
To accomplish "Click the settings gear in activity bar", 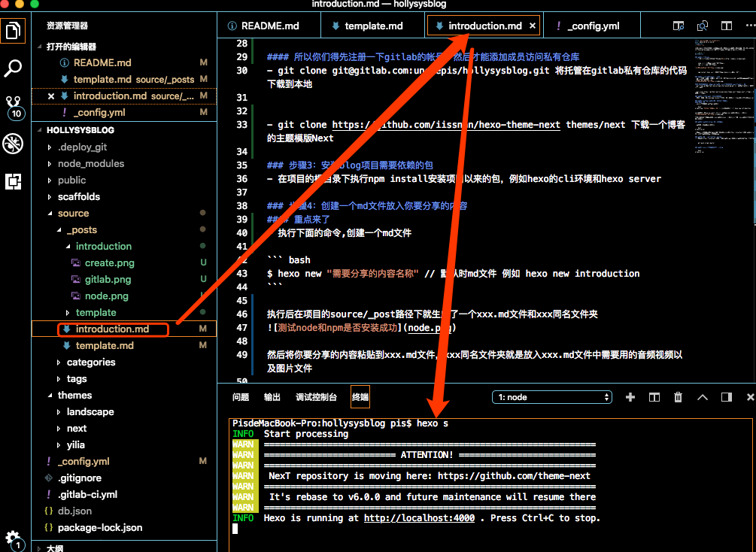I will [x=14, y=535].
